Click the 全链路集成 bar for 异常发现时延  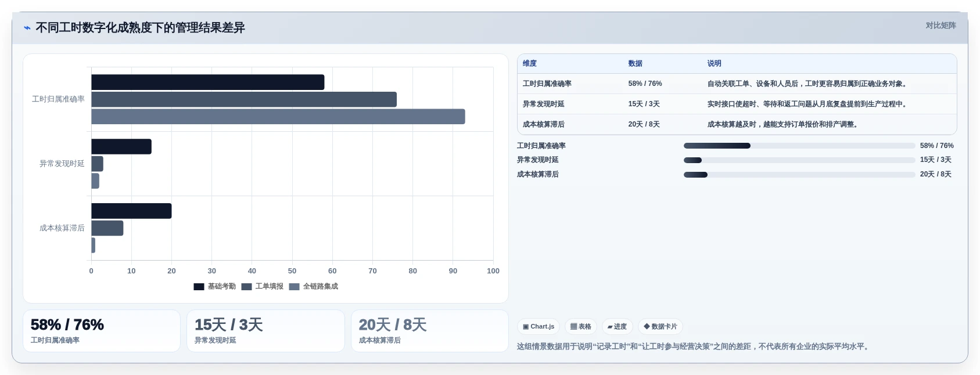click(95, 181)
